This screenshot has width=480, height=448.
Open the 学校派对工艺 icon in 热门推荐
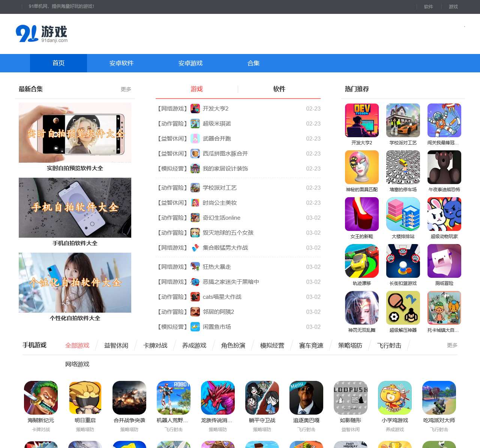click(x=403, y=120)
